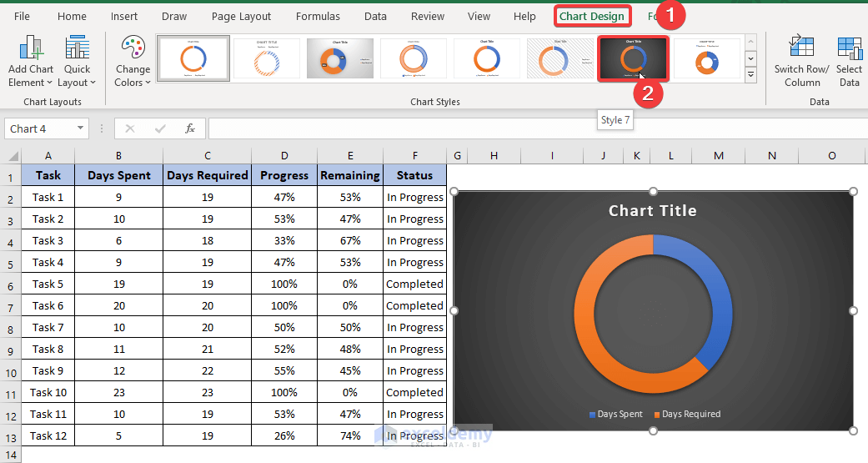
Task: Click the Select All corner triangle
Action: pyautogui.click(x=13, y=156)
